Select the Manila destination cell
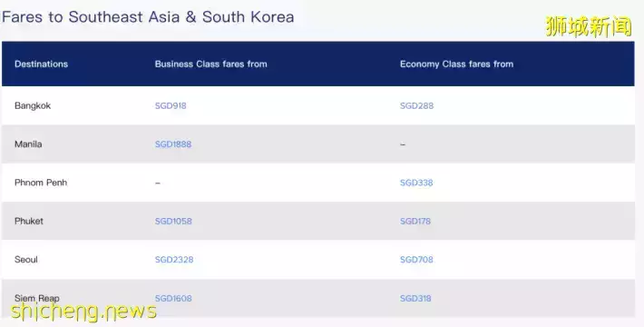The width and height of the screenshot is (644, 327). tap(28, 144)
